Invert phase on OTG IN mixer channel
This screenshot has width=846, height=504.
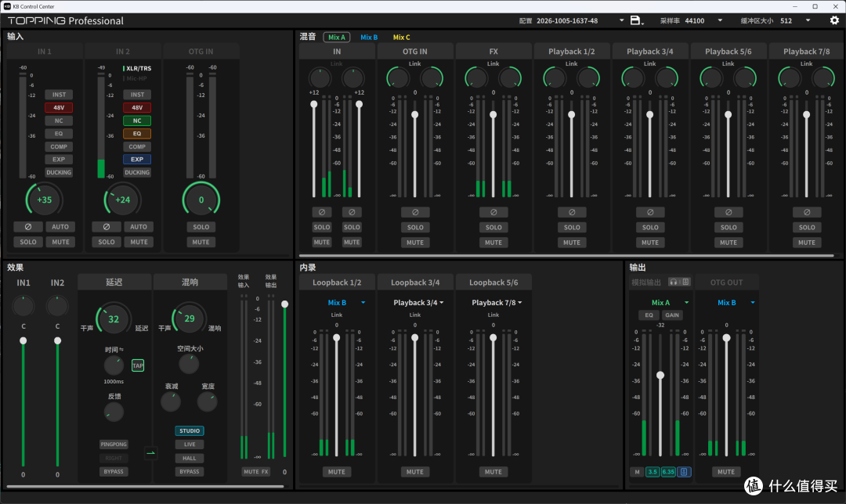[415, 212]
